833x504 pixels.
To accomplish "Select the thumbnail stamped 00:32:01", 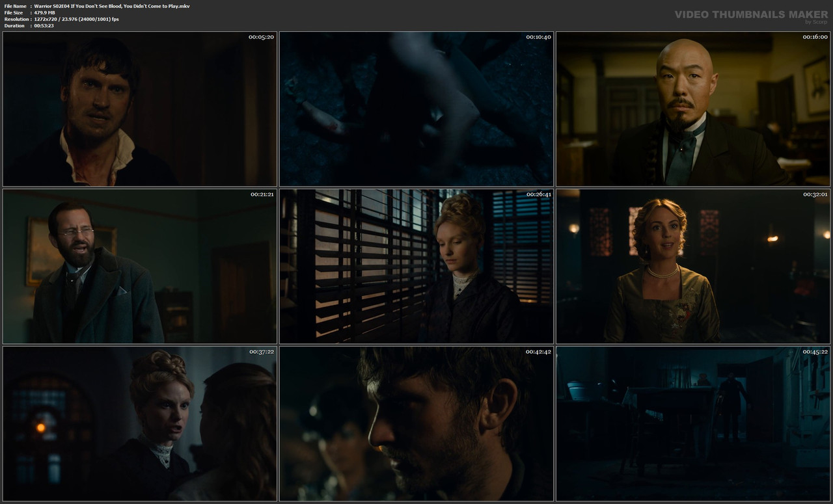I will pos(693,266).
